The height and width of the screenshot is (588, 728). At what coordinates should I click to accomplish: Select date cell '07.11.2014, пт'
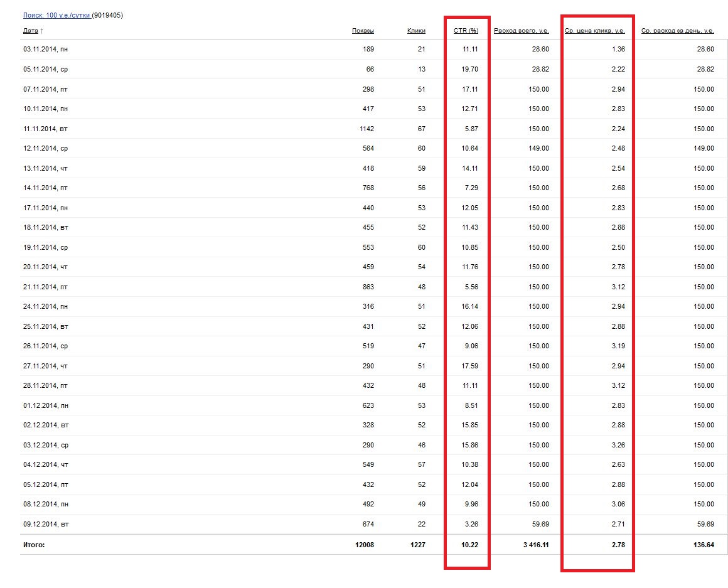tap(45, 89)
